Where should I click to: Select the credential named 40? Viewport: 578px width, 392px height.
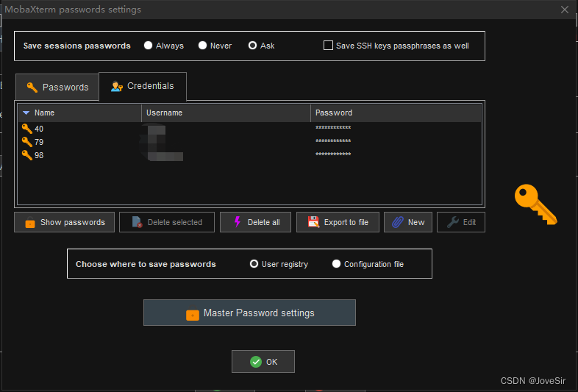[249, 129]
